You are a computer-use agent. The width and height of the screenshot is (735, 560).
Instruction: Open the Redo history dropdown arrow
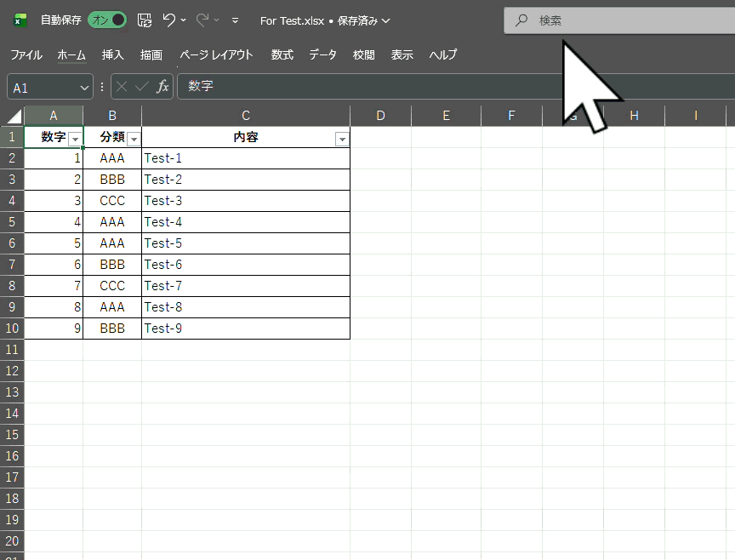217,20
